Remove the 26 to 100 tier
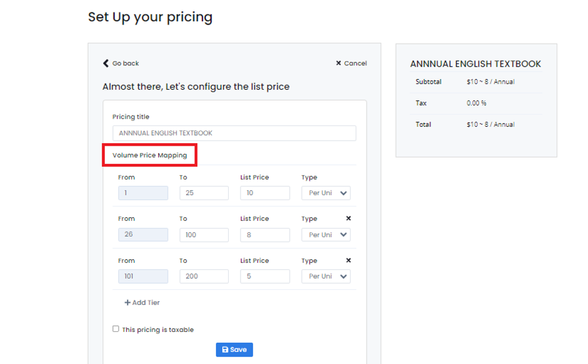This screenshot has width=588, height=364. point(349,218)
